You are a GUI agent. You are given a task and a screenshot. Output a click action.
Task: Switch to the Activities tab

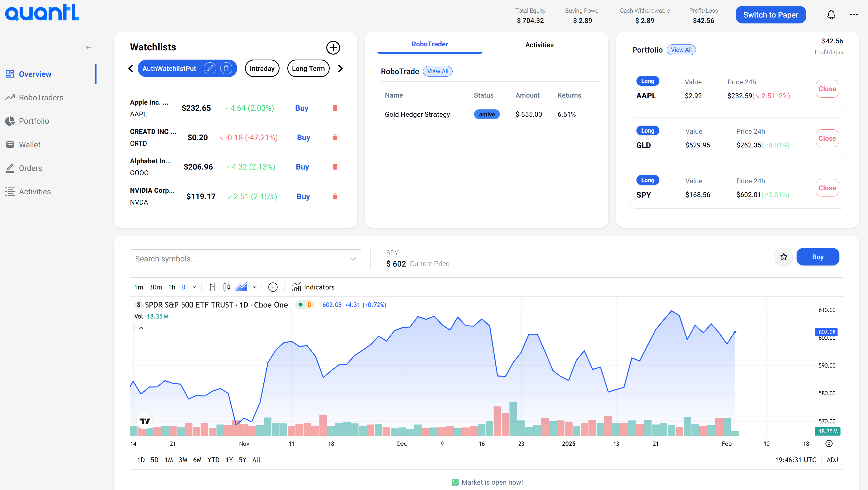pos(539,45)
